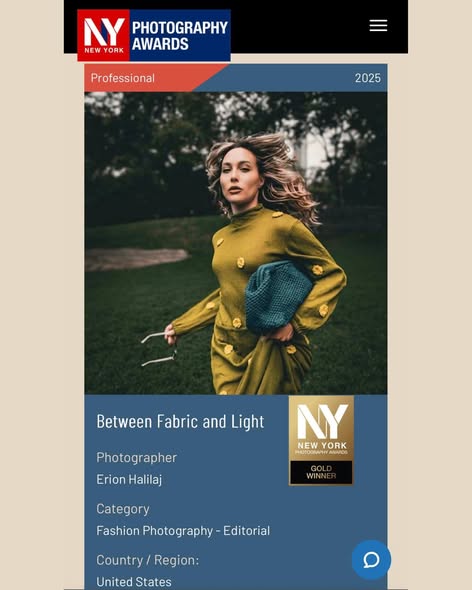Click the title Between Fabric and Light

(180, 421)
